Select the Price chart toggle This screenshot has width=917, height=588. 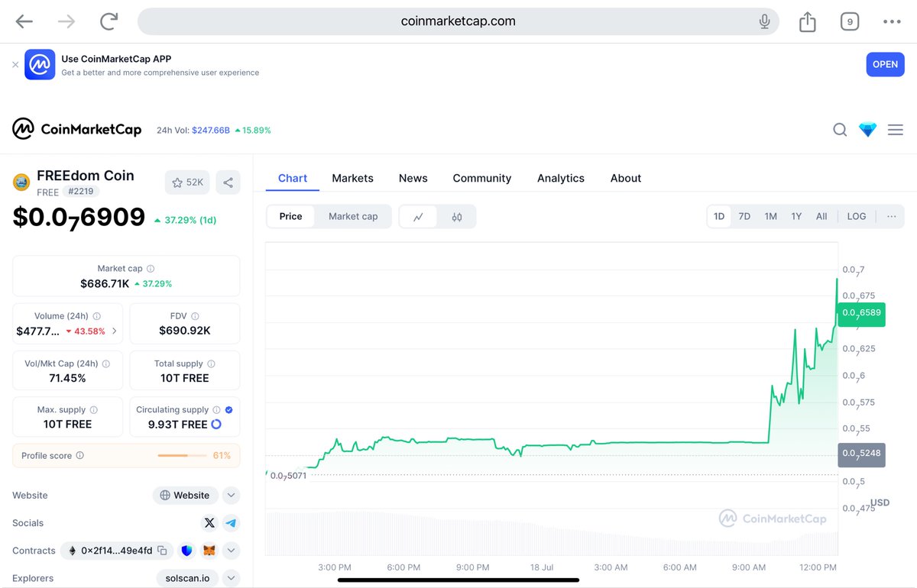[290, 216]
